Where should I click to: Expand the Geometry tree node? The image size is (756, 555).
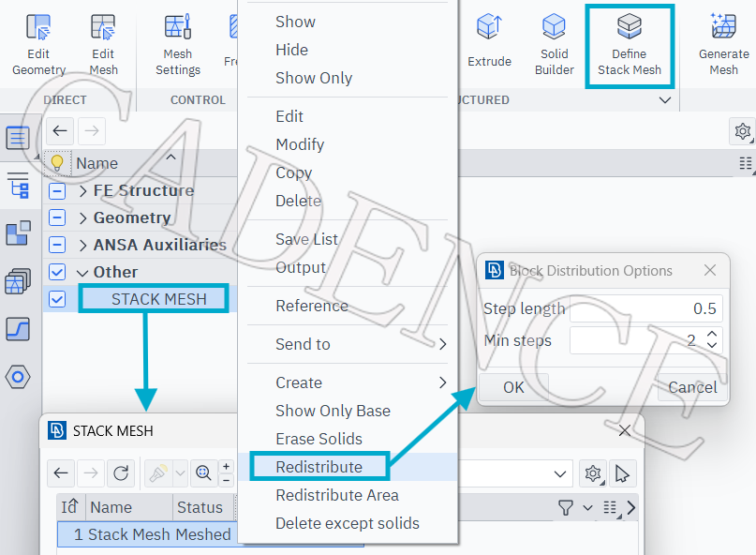click(x=83, y=218)
